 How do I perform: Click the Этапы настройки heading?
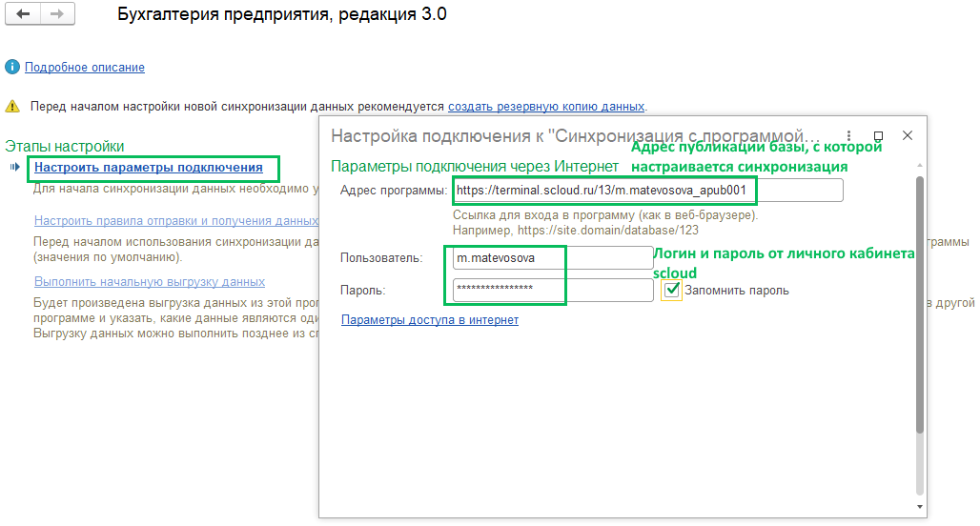[x=65, y=146]
